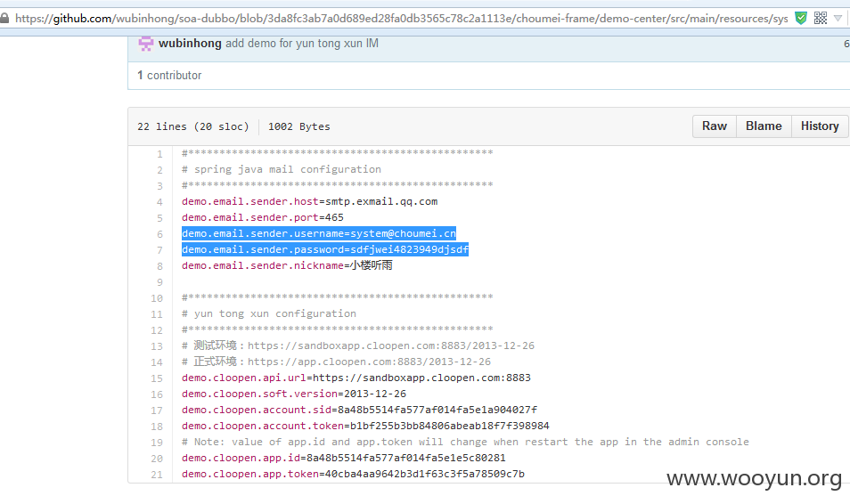Open the QR code icon in address bar
Viewport: 850px width, 504px height.
(821, 19)
